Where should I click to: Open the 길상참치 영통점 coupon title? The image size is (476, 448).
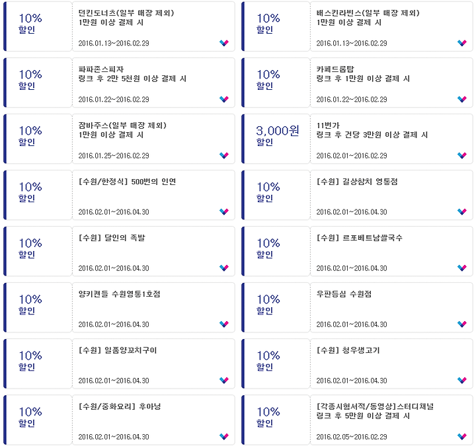(x=357, y=182)
